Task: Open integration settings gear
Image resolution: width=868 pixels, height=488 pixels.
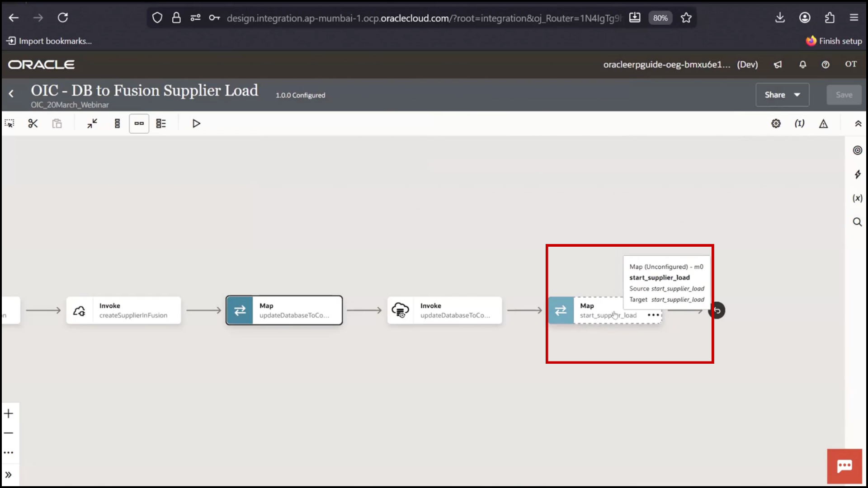Action: [x=776, y=123]
